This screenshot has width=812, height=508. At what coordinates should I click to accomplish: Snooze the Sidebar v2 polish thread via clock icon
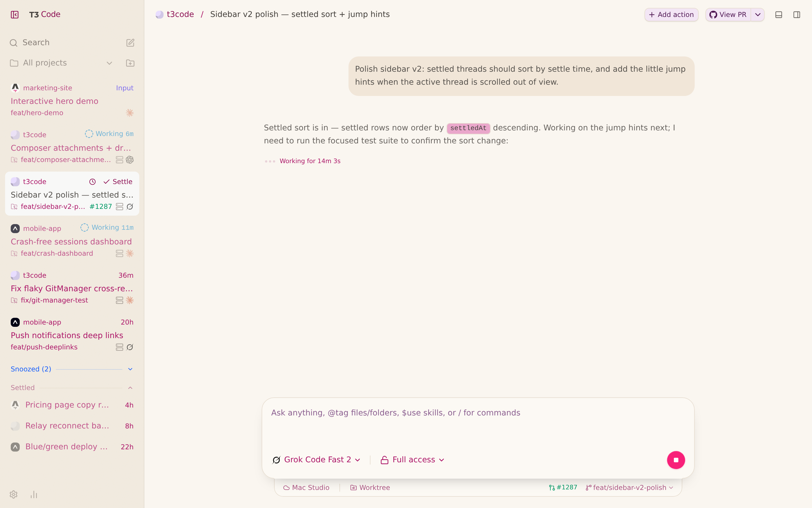(x=92, y=182)
